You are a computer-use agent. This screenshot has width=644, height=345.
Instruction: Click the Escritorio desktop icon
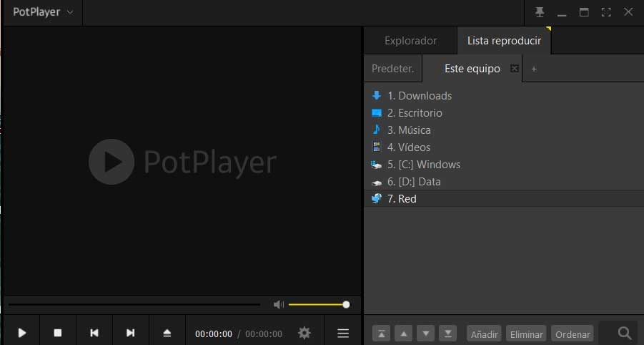pos(376,112)
